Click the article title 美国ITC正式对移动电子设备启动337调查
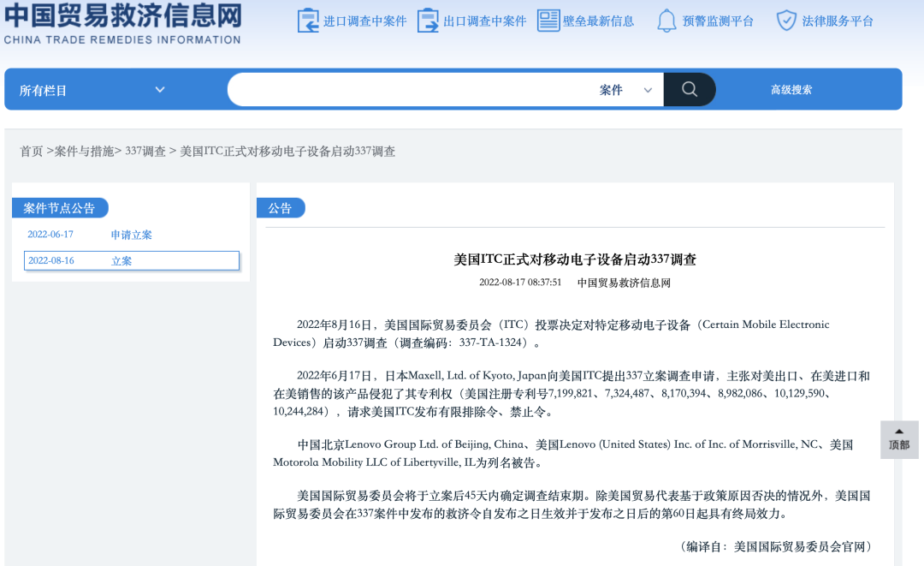 575,259
